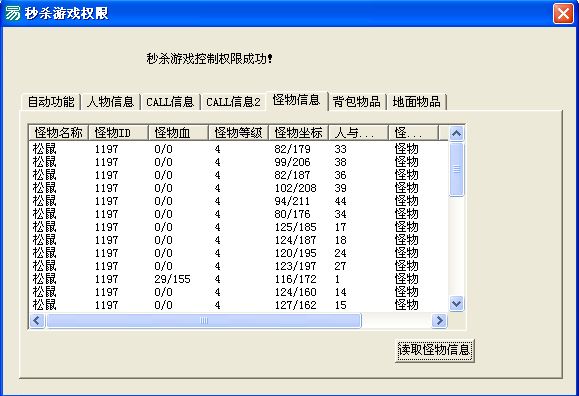The width and height of the screenshot is (579, 396).
Task: Click the 116/172 coordinate cell
Action: [x=295, y=279]
